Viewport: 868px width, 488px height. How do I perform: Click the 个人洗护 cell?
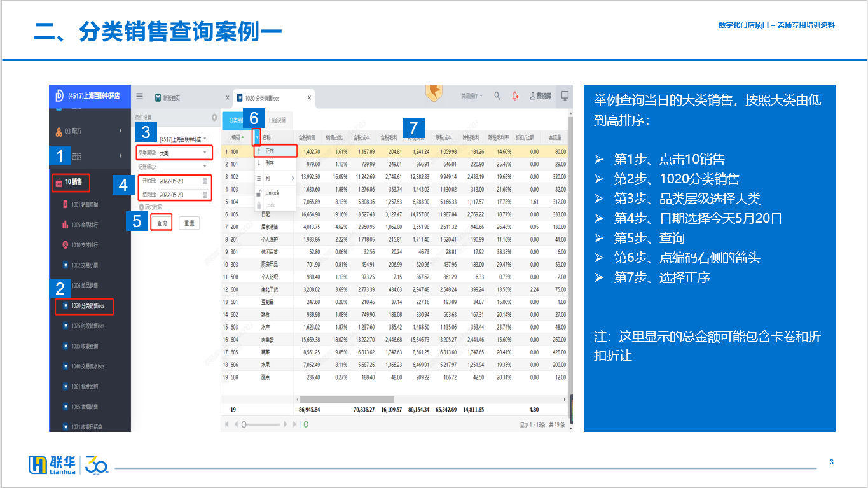[271, 239]
